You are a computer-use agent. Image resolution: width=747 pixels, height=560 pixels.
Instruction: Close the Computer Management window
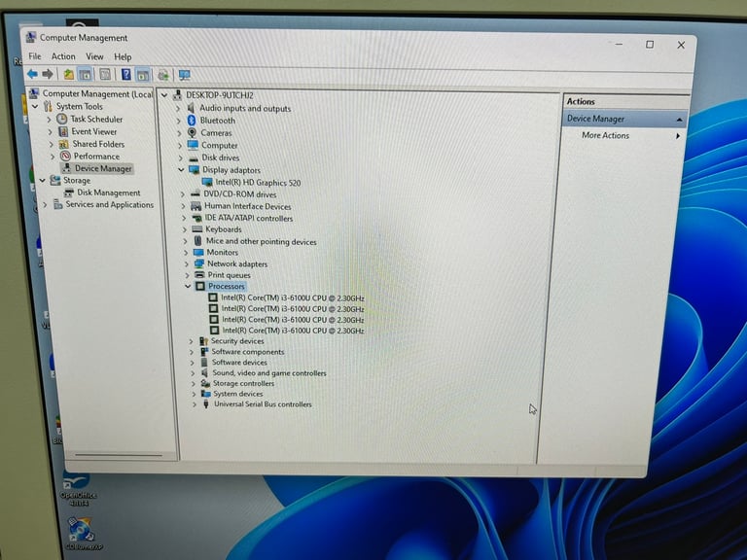click(681, 45)
